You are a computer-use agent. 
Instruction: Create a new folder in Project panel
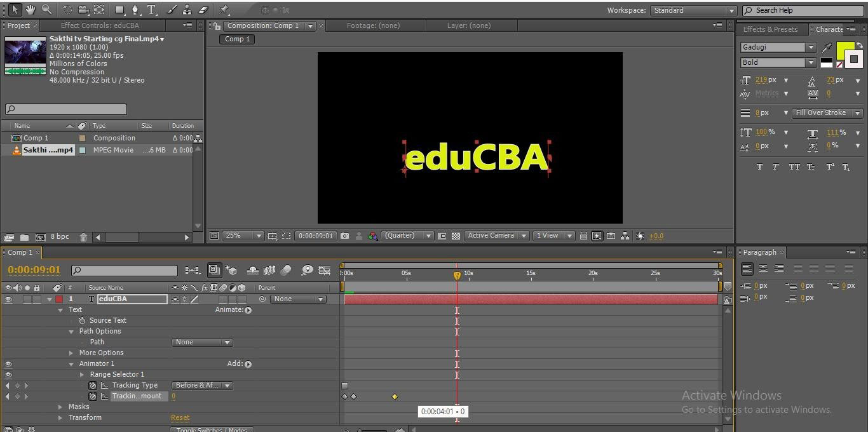(24, 237)
